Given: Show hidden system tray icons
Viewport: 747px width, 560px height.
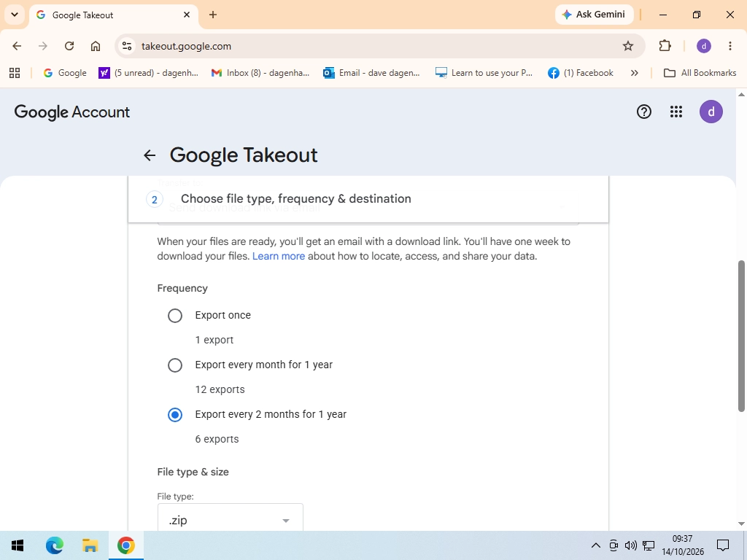Looking at the screenshot, I should 595,545.
